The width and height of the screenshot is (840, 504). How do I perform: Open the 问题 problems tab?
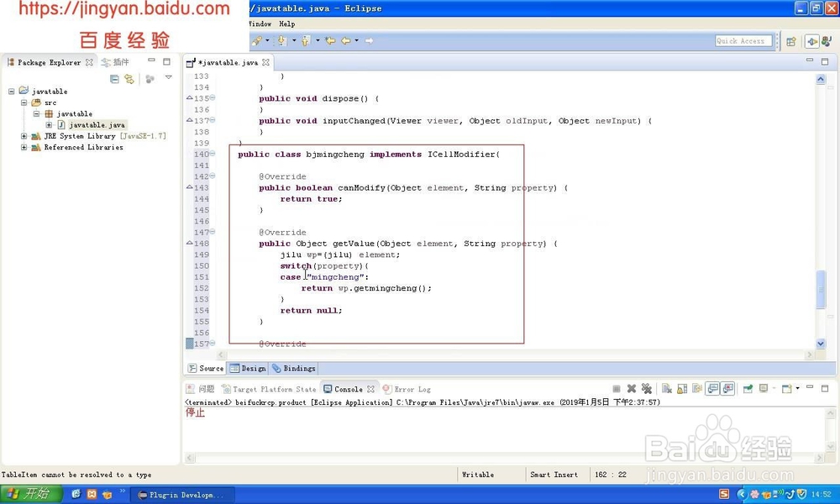click(x=200, y=389)
